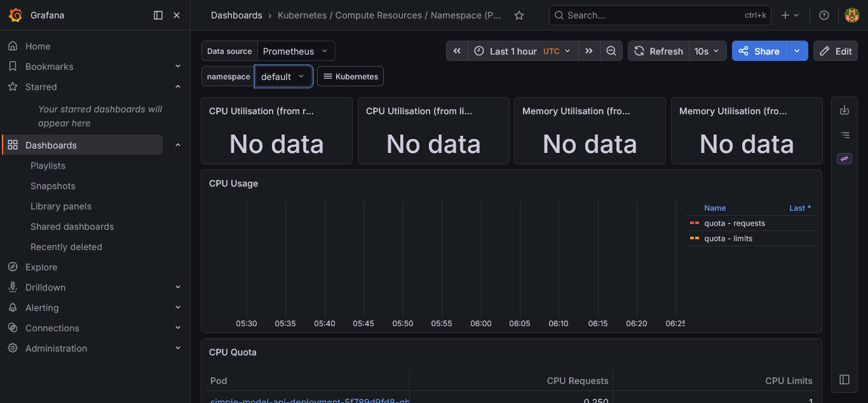Toggle quota - limits legend series
This screenshot has height=403, width=868.
coord(728,239)
